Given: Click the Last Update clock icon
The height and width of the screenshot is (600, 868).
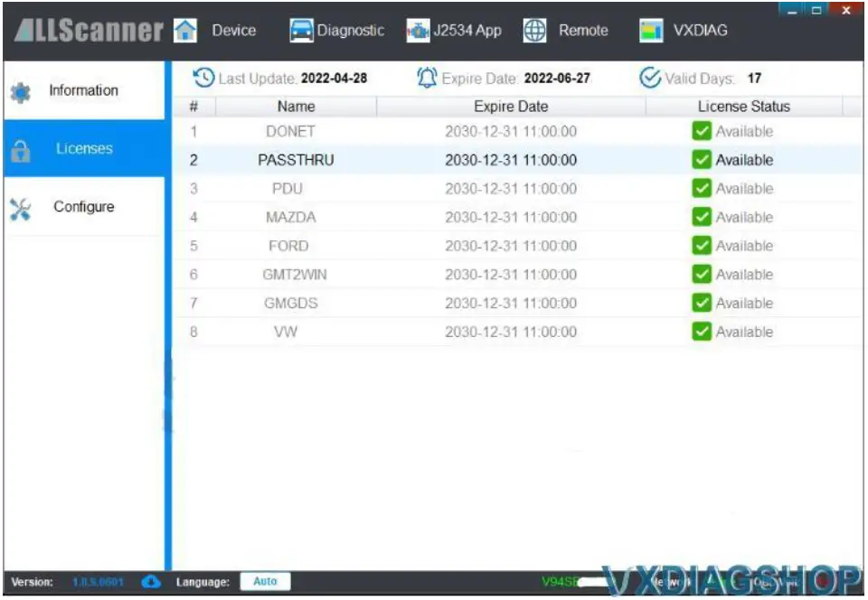Looking at the screenshot, I should click(204, 78).
